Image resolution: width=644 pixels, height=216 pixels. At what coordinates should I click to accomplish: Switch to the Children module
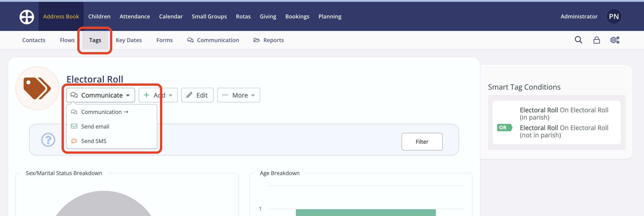[99, 17]
